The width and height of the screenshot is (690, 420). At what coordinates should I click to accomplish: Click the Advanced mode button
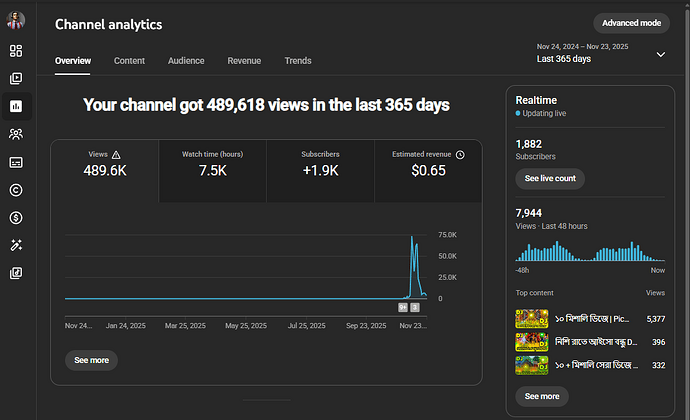631,23
